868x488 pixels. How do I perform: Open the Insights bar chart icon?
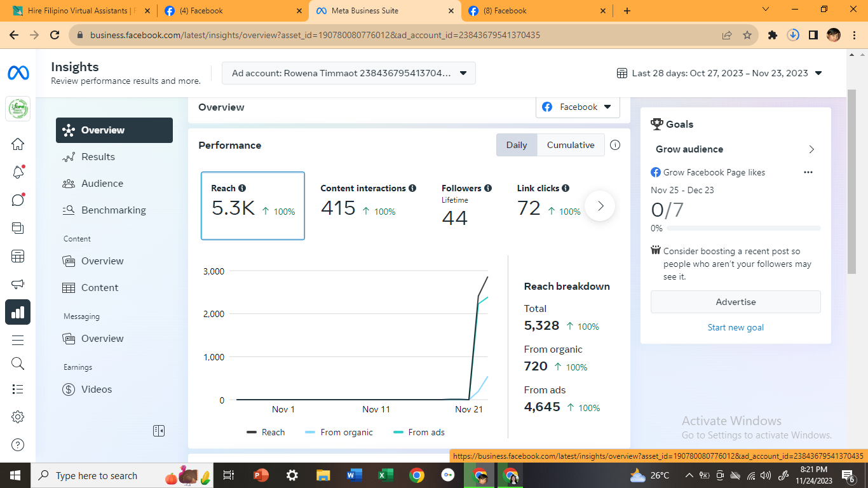coord(18,312)
